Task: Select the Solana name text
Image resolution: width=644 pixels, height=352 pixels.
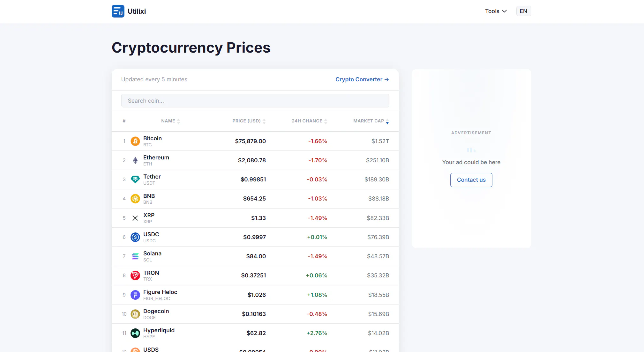Action: 152,253
